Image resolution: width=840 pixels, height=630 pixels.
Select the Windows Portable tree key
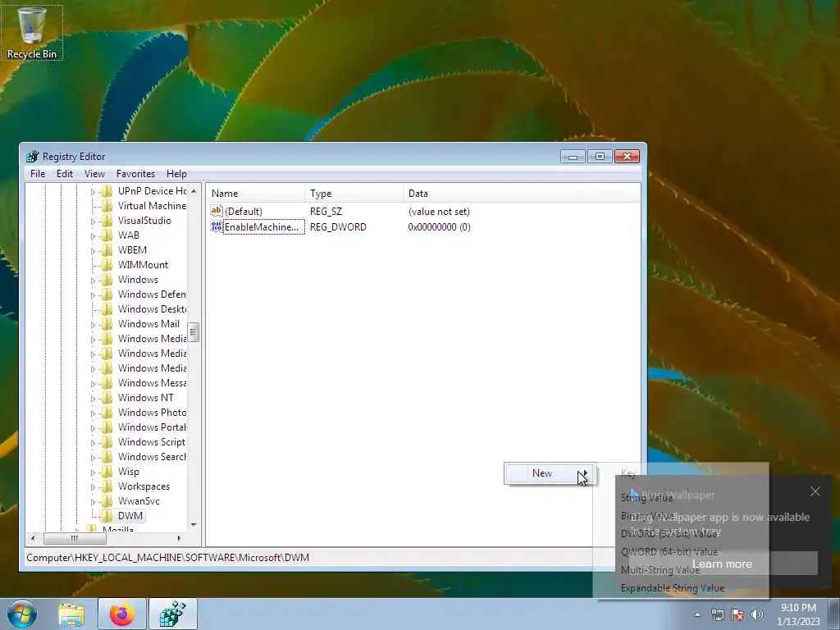[152, 427]
